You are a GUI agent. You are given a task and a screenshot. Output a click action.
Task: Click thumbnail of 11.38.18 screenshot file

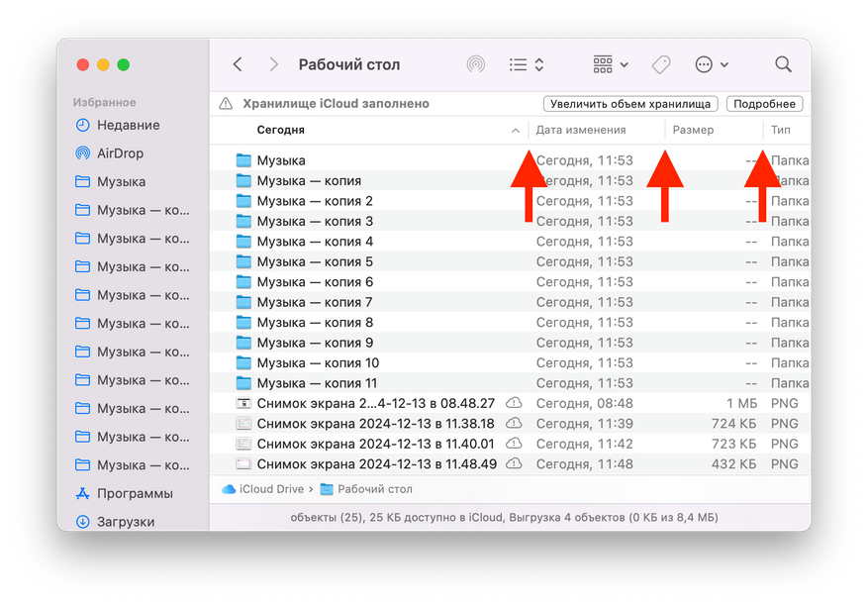(243, 424)
